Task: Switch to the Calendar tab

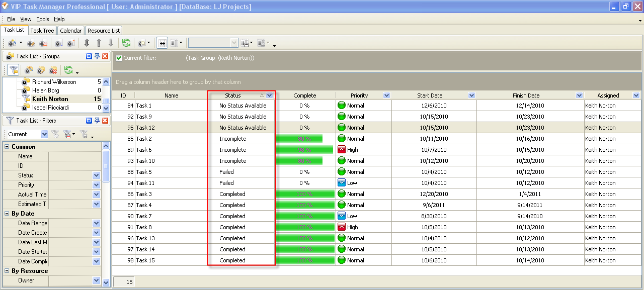Action: click(70, 31)
